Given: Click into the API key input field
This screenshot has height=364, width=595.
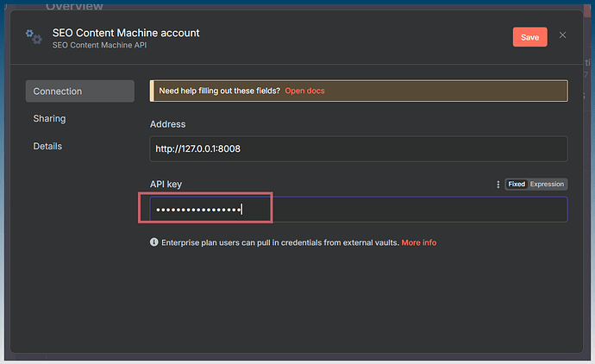Looking at the screenshot, I should pos(359,209).
